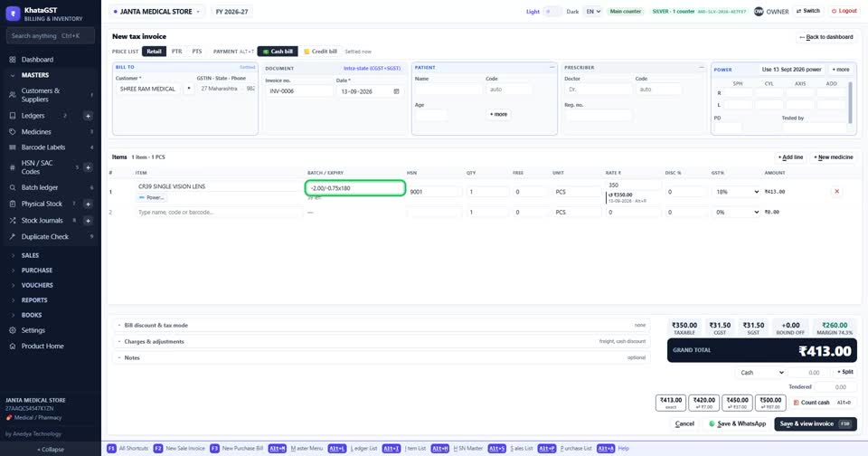Click New Sale Invoice shortcut in footer
The height and width of the screenshot is (456, 868).
pyautogui.click(x=179, y=448)
